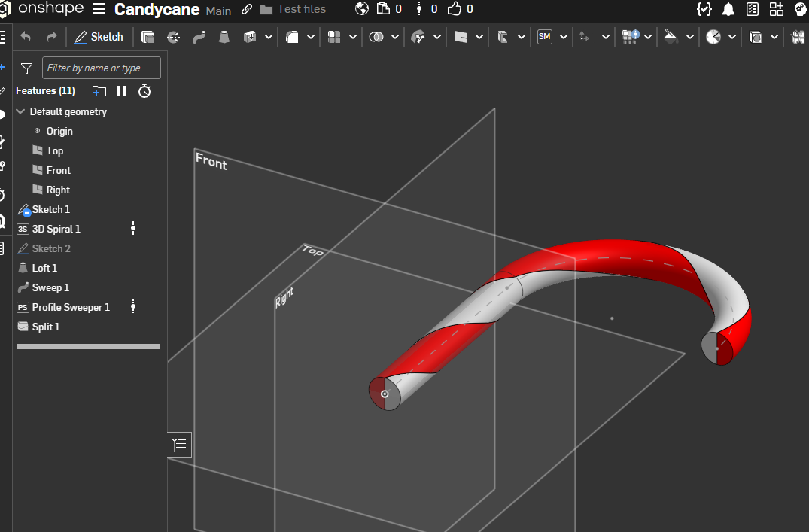Select Profile Sweeper 1 in feature list
This screenshot has width=809, height=532.
pos(71,307)
